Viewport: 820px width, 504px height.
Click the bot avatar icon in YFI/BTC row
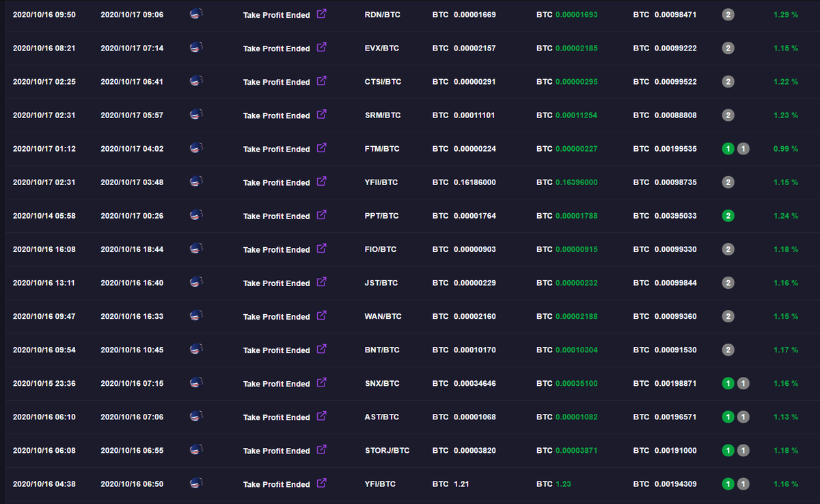[x=196, y=482]
